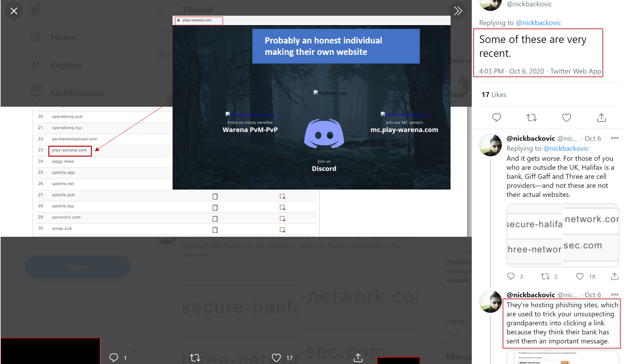Click the copy icon in qanonbin.com row
This screenshot has width=629, height=364.
(x=215, y=219)
